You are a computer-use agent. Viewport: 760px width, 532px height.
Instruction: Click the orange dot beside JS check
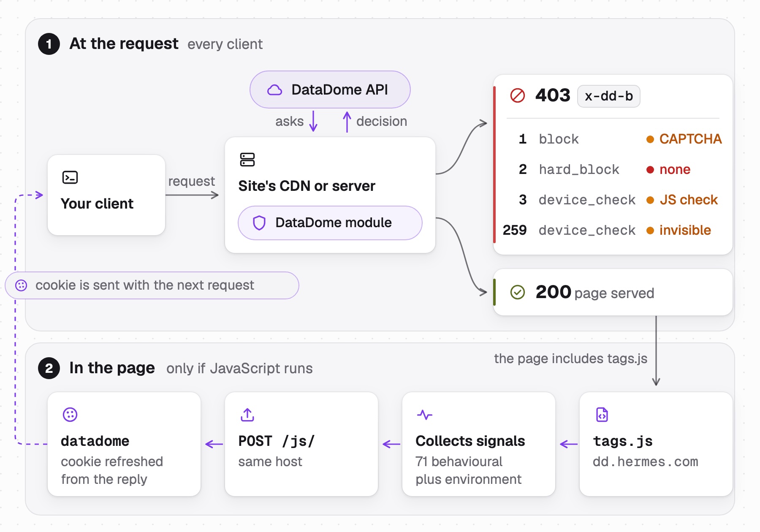[x=650, y=200]
